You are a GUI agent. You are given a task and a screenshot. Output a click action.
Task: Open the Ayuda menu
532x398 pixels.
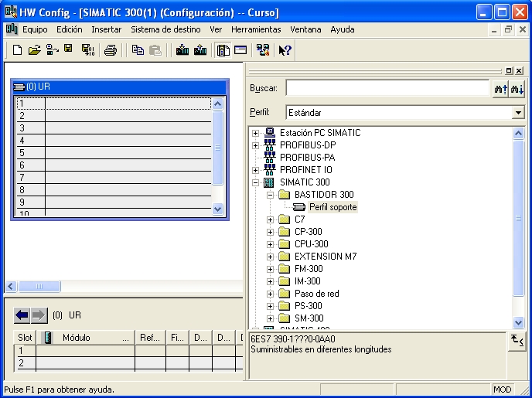343,29
